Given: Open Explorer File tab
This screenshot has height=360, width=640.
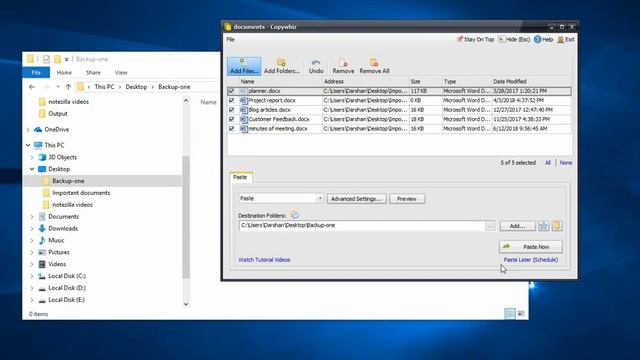Looking at the screenshot, I should coord(36,73).
